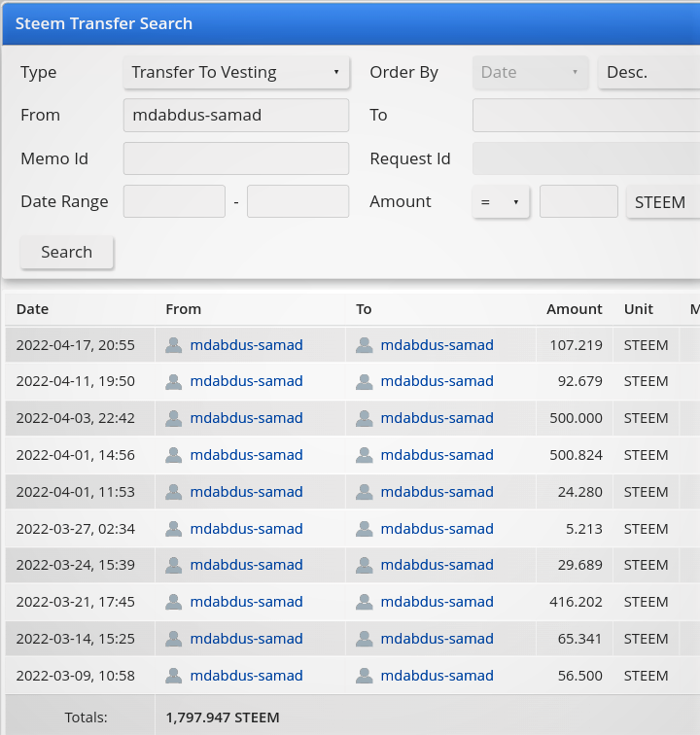Viewport: 700px width, 735px height.
Task: Open To mdabdus-samad link in 2022-03-09 row
Action: coord(437,676)
